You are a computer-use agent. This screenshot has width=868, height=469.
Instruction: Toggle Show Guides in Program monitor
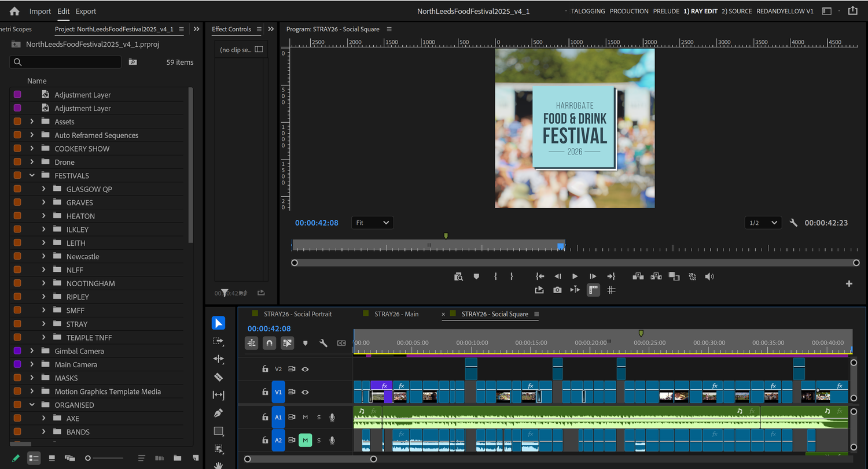(x=611, y=290)
